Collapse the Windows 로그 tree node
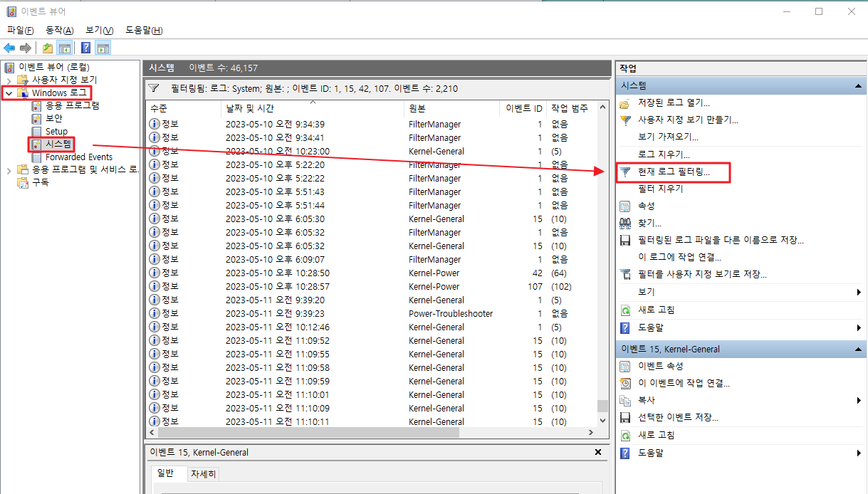The image size is (868, 494). pos(9,93)
